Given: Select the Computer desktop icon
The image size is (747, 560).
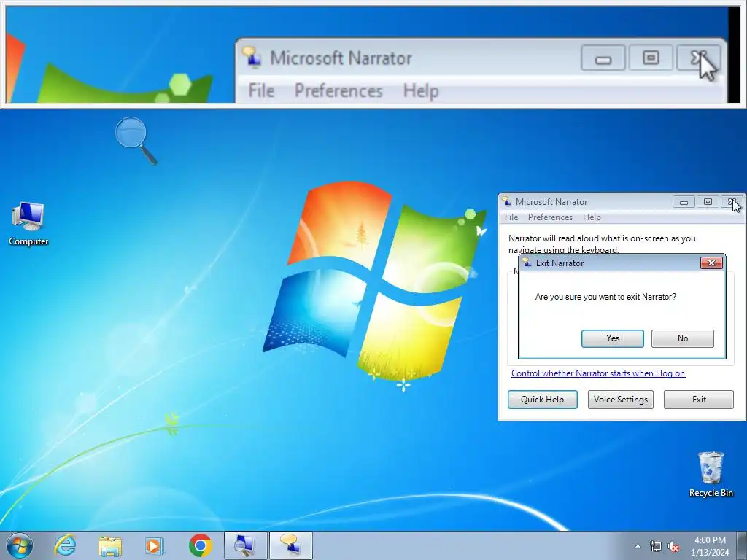Looking at the screenshot, I should (28, 224).
